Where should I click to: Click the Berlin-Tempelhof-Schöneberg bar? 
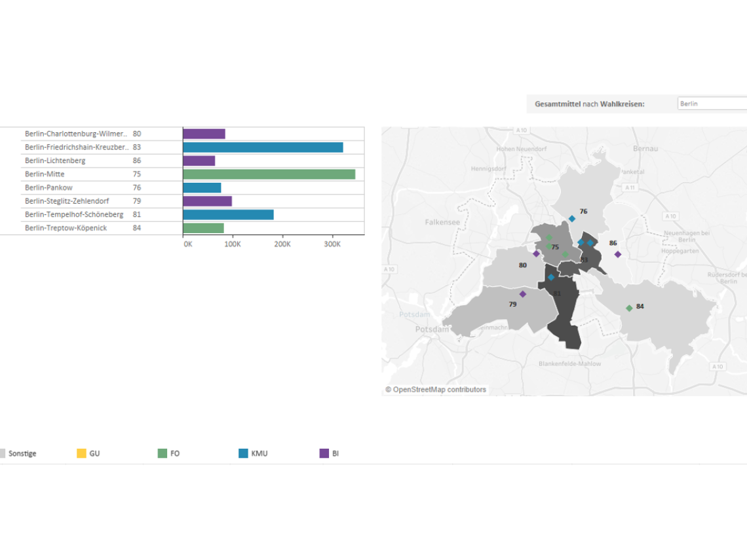(x=228, y=215)
